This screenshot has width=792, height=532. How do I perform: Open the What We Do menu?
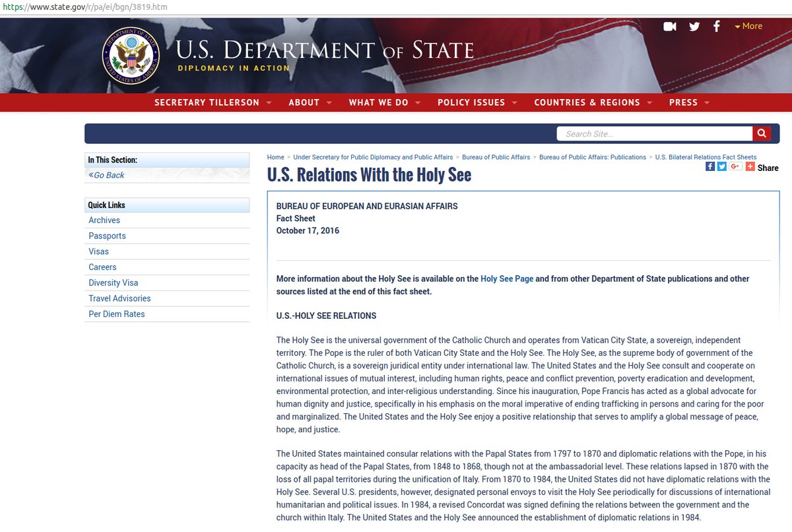point(384,102)
